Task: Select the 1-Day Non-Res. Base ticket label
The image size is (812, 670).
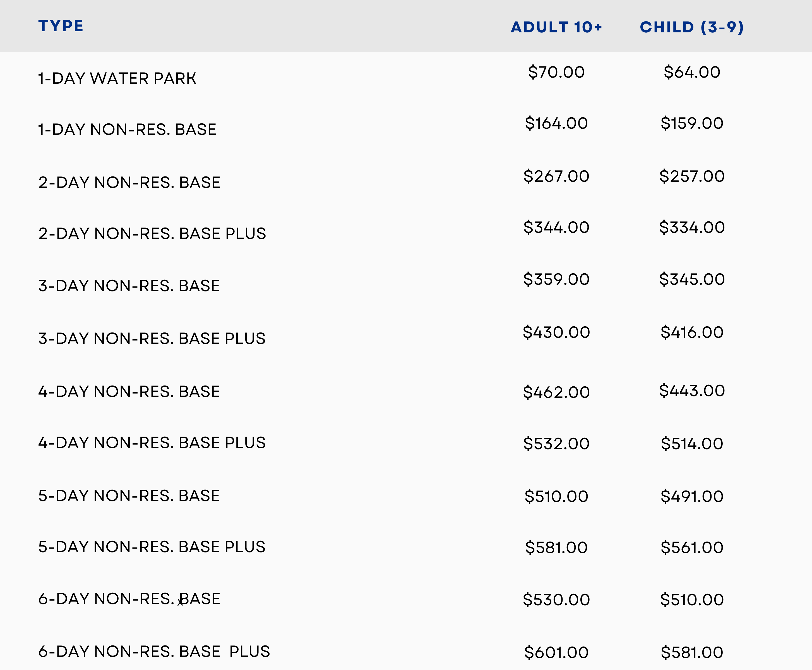Action: pyautogui.click(x=127, y=129)
